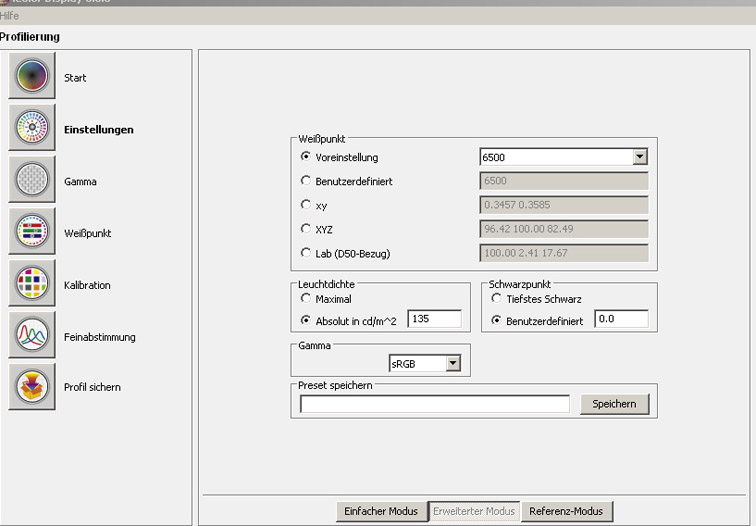Switch to Einfacher Modus

[x=381, y=511]
